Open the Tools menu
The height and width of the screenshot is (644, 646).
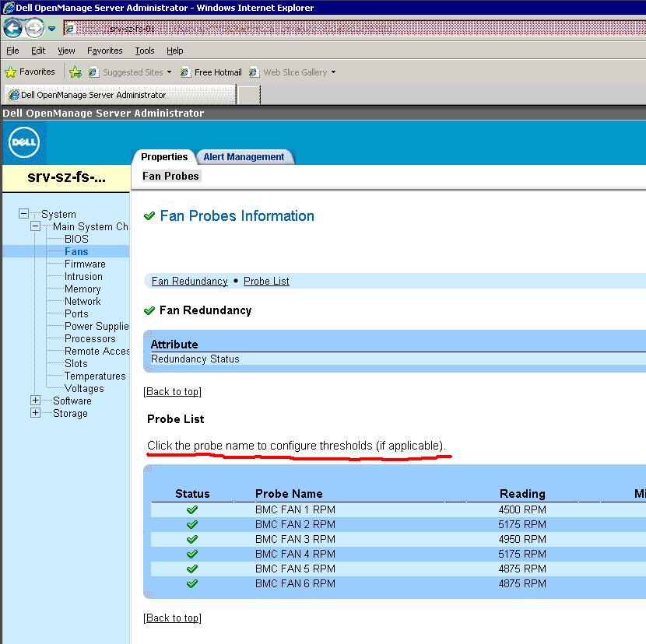(145, 51)
